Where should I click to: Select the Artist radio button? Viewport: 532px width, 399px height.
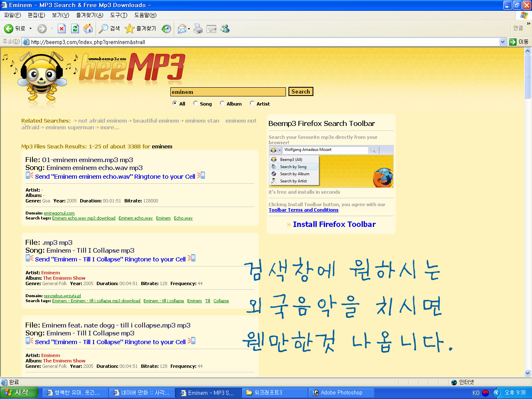pyautogui.click(x=252, y=103)
